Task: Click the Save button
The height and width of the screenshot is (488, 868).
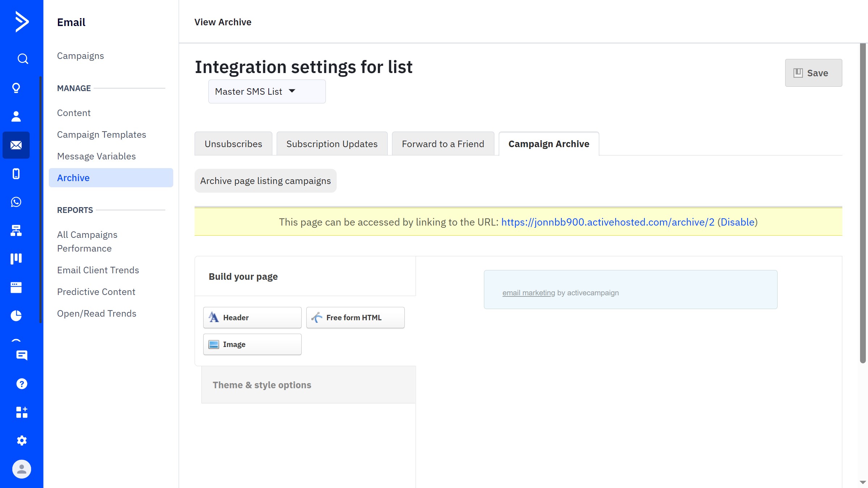Action: [x=813, y=73]
